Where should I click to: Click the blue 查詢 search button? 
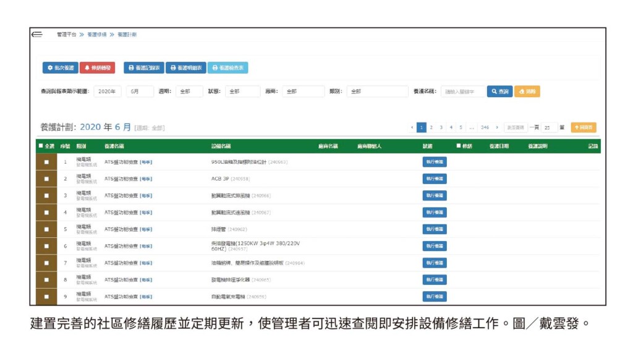499,91
